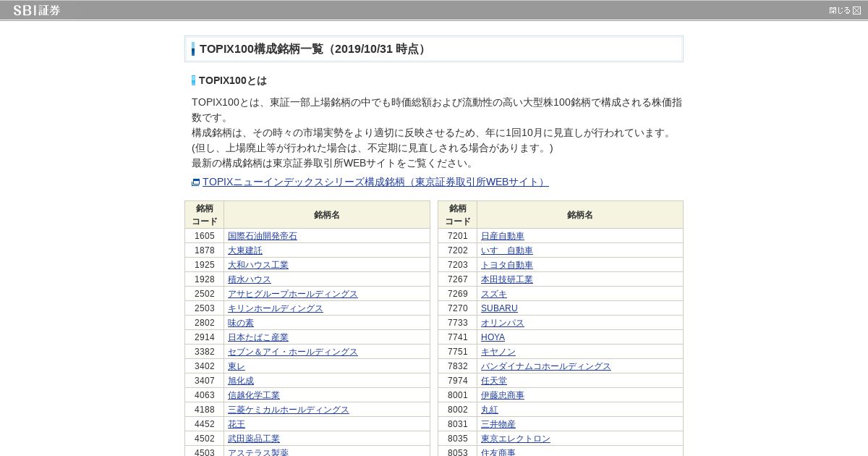The width and height of the screenshot is (868, 456).
Task: Select stock code 8035 cell
Action: tap(458, 439)
